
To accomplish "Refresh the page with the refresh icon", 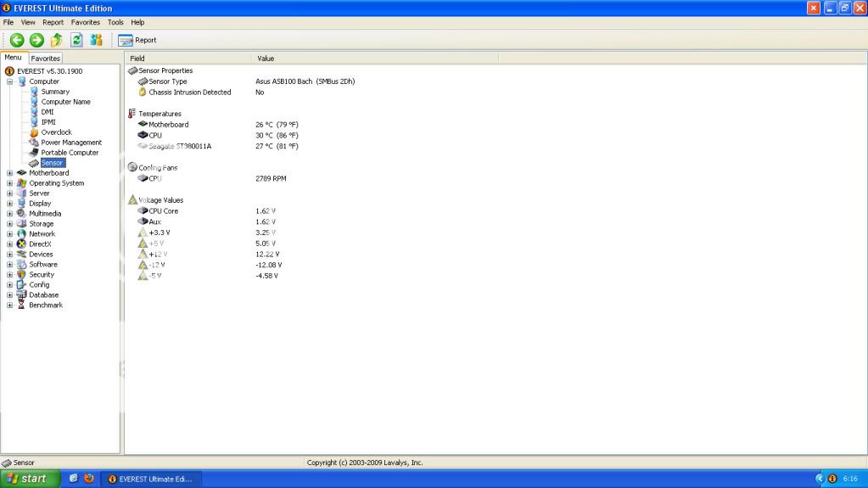I will [76, 40].
